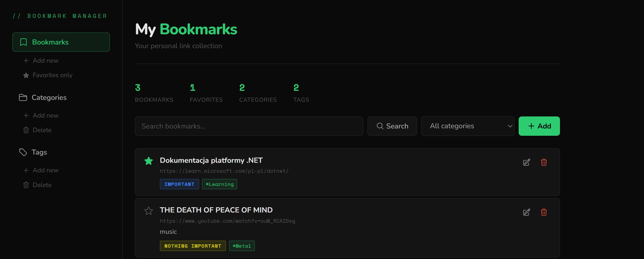Image resolution: width=644 pixels, height=259 pixels.
Task: Click 'Your personal link collection' subtitle
Action: coord(178,46)
